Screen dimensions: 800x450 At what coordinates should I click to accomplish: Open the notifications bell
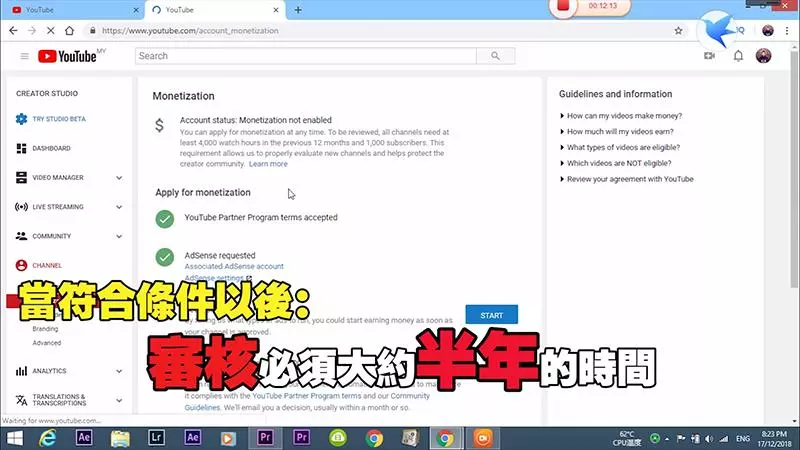point(738,56)
